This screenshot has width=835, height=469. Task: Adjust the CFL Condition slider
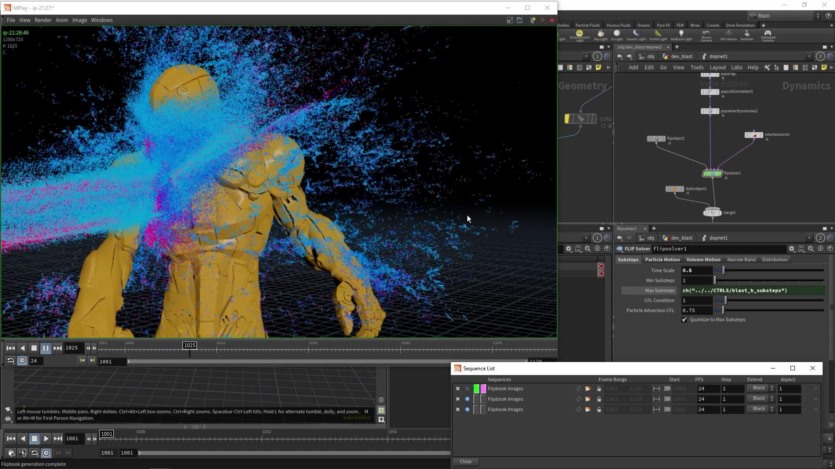coord(769,301)
